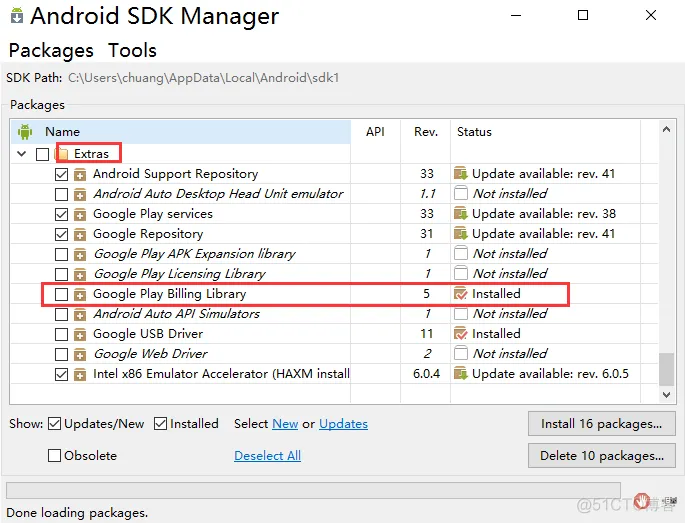Select Google USB Driver row name
Screen dimensions: 685x523
[148, 334]
